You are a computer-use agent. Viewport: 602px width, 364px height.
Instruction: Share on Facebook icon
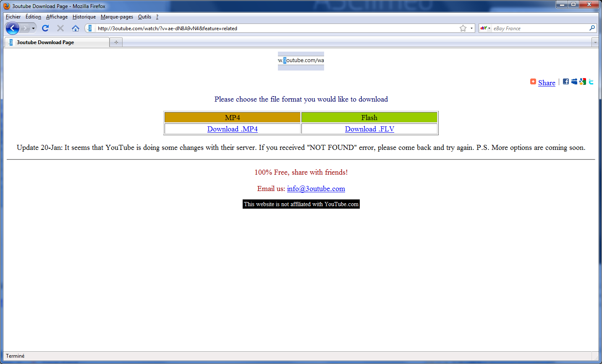tap(566, 81)
